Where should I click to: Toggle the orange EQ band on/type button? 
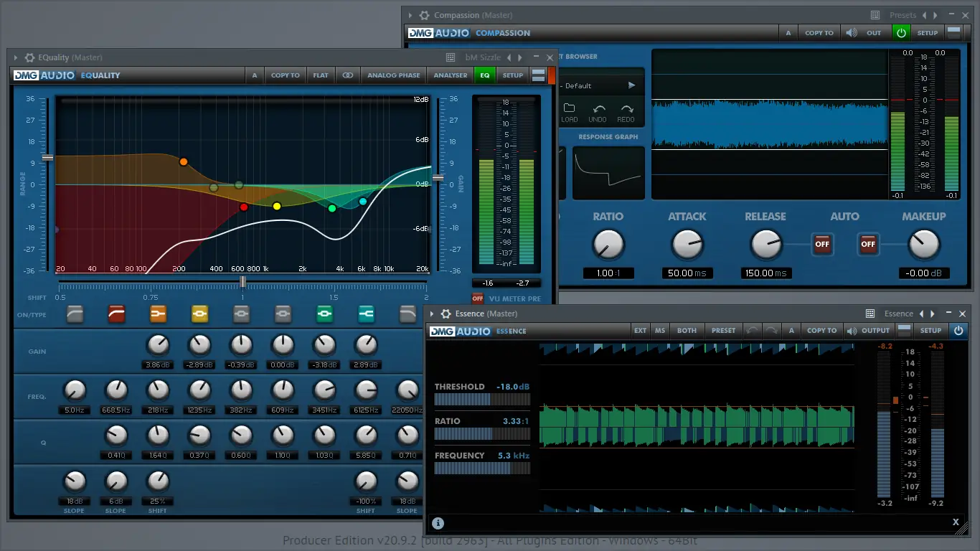(158, 314)
